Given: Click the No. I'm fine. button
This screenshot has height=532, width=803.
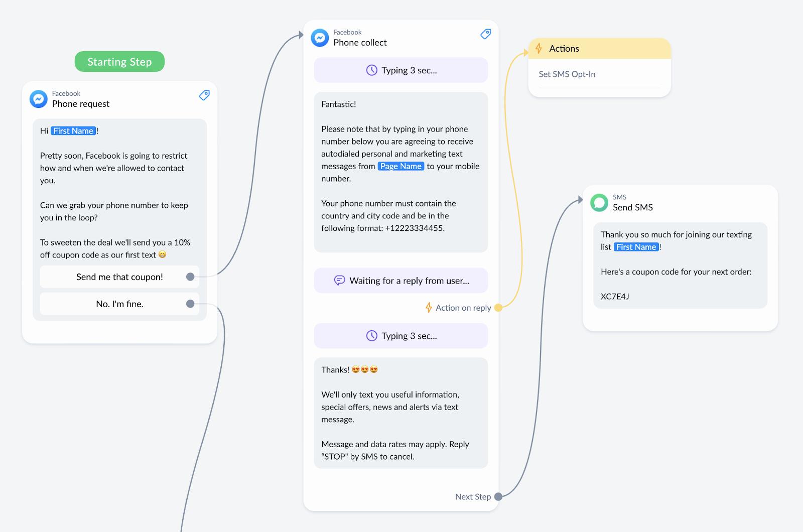Looking at the screenshot, I should [x=119, y=304].
